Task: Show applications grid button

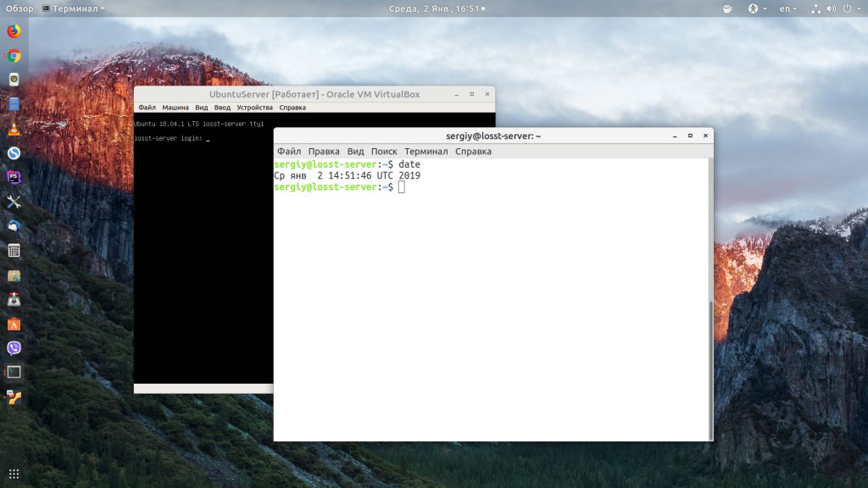Action: click(x=14, y=474)
